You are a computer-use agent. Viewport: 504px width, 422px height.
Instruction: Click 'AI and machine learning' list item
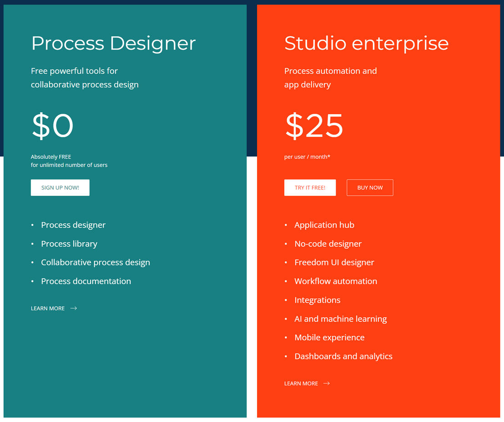point(341,319)
